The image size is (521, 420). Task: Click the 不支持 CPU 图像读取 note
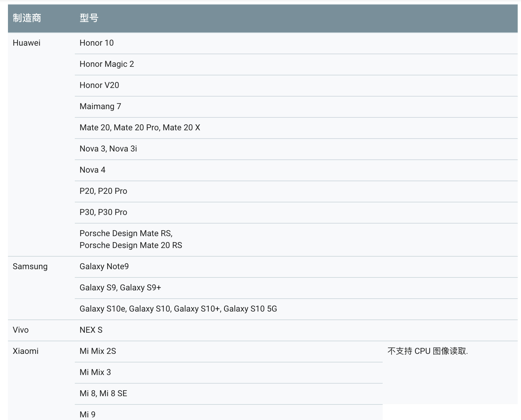click(428, 351)
